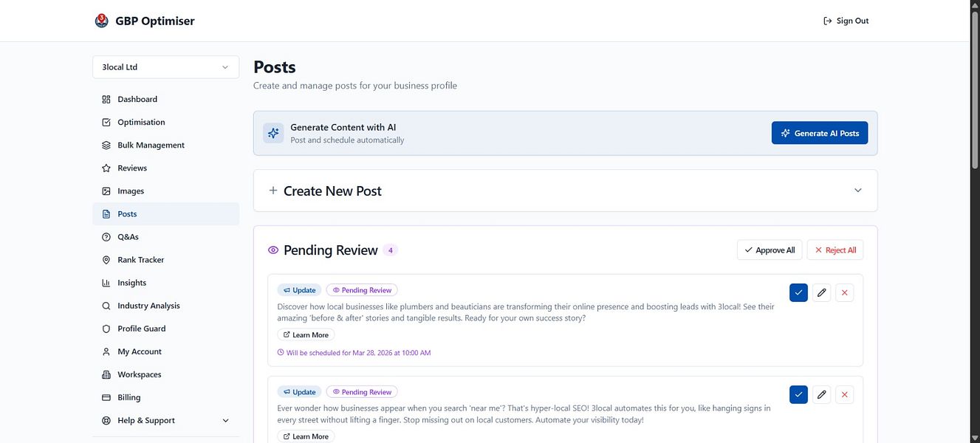Expand the Create New Post panel chevron
Image resolution: width=980 pixels, height=443 pixels.
click(x=858, y=190)
